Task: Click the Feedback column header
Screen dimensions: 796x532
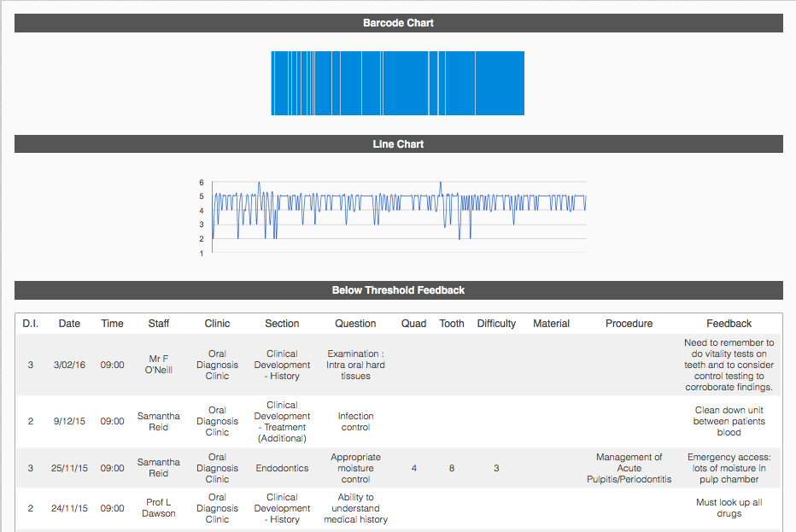Action: (729, 324)
